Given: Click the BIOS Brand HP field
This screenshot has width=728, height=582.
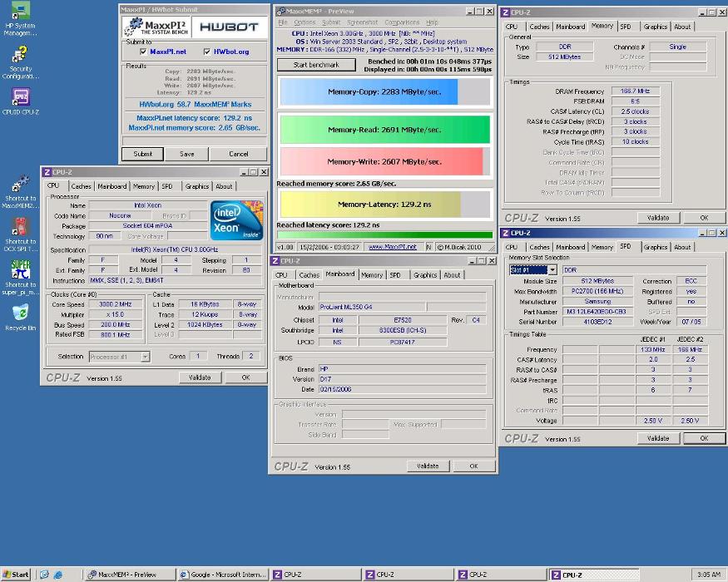Looking at the screenshot, I should coord(402,369).
